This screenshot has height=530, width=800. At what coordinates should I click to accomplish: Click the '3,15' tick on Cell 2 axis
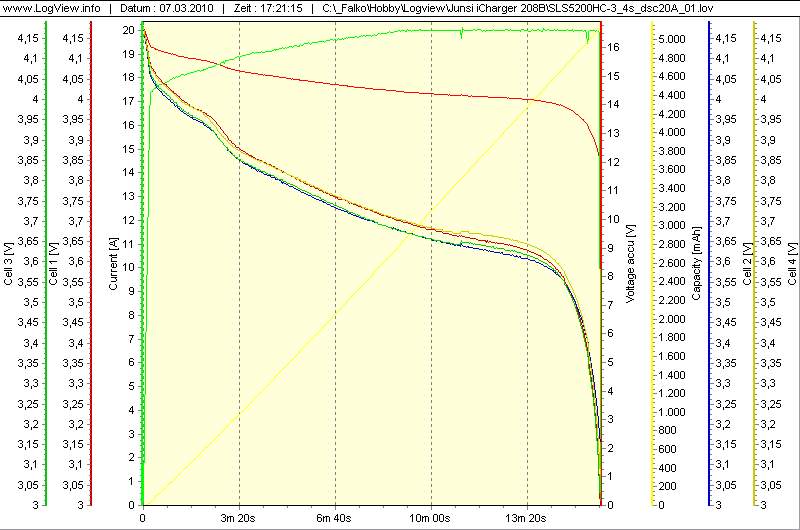tap(727, 444)
